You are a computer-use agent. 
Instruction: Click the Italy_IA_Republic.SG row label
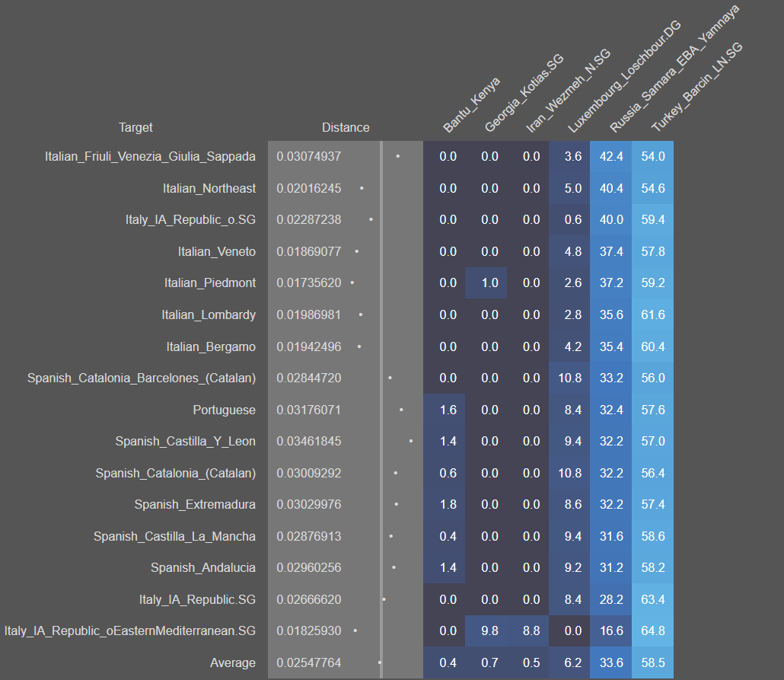pyautogui.click(x=197, y=599)
